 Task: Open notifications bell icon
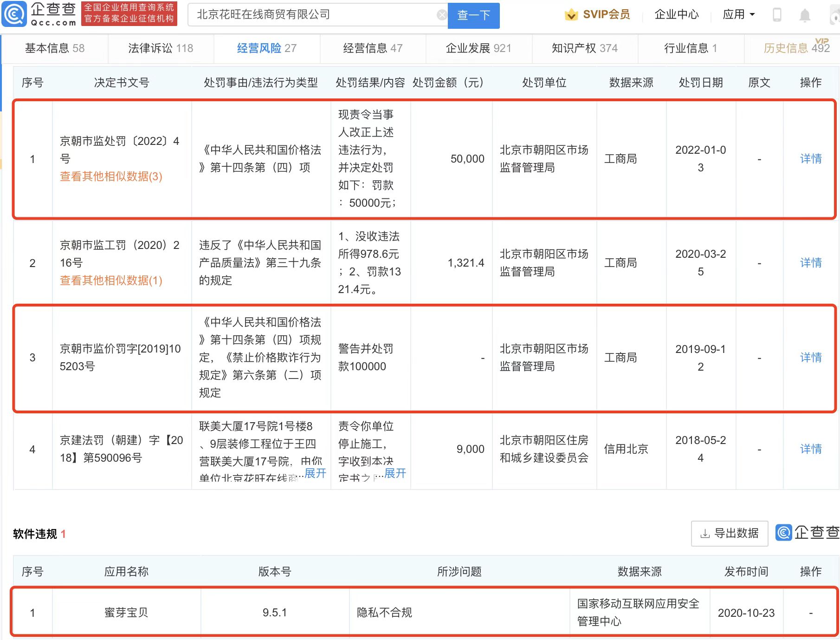pyautogui.click(x=804, y=15)
